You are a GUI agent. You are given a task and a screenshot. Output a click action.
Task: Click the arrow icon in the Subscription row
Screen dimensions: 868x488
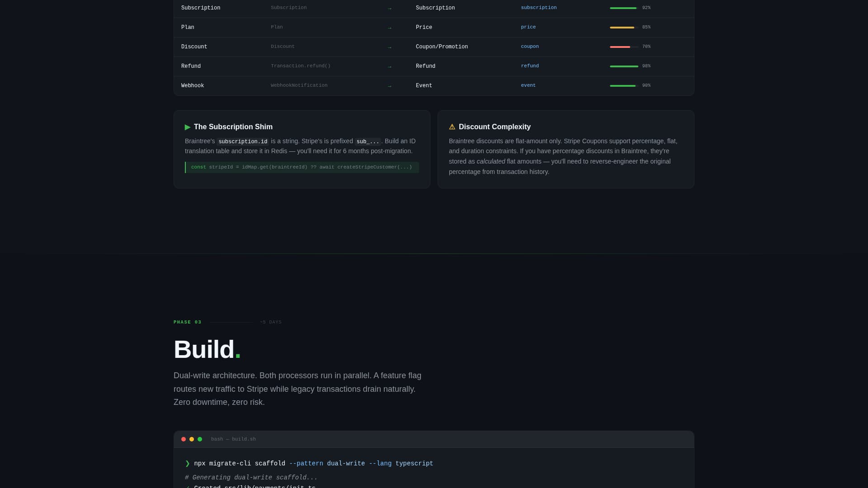390,8
